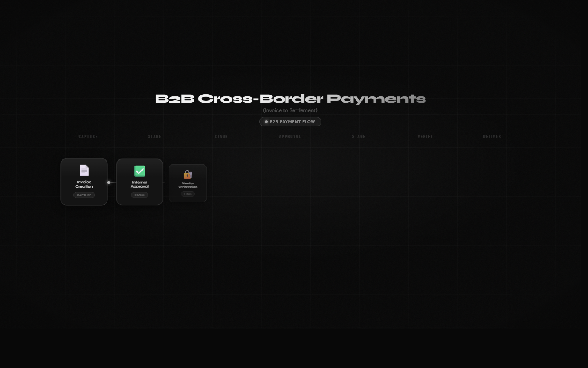Expand the APPROVAL column header
The width and height of the screenshot is (588, 368).
(x=290, y=137)
